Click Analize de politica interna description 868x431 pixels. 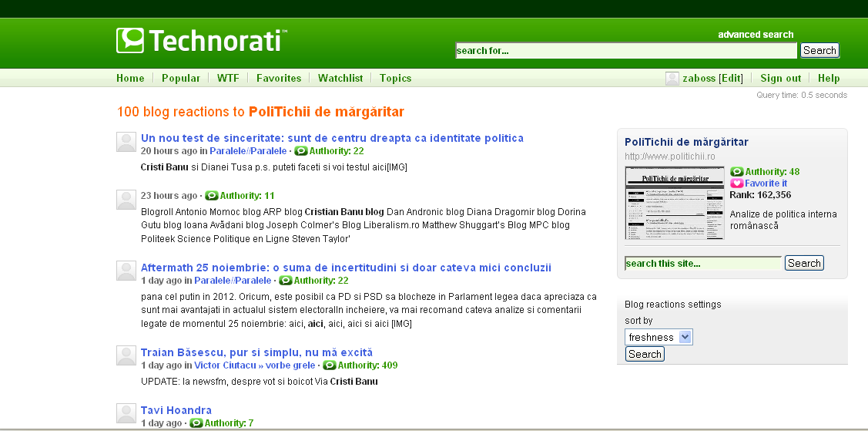coord(783,220)
